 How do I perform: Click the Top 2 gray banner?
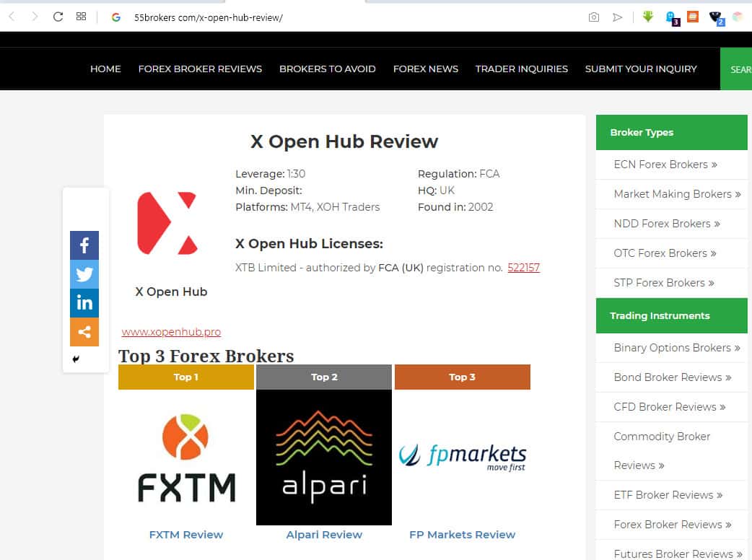pyautogui.click(x=324, y=377)
